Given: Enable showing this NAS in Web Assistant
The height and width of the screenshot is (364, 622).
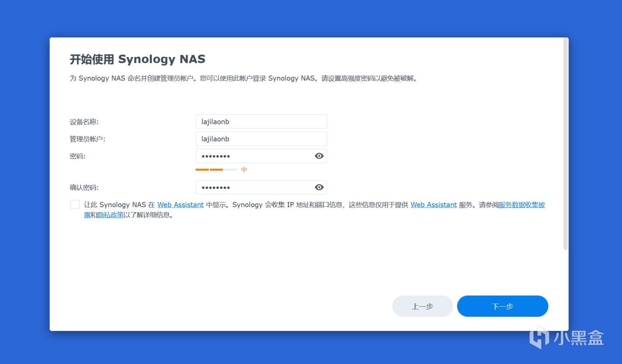Looking at the screenshot, I should pyautogui.click(x=75, y=204).
